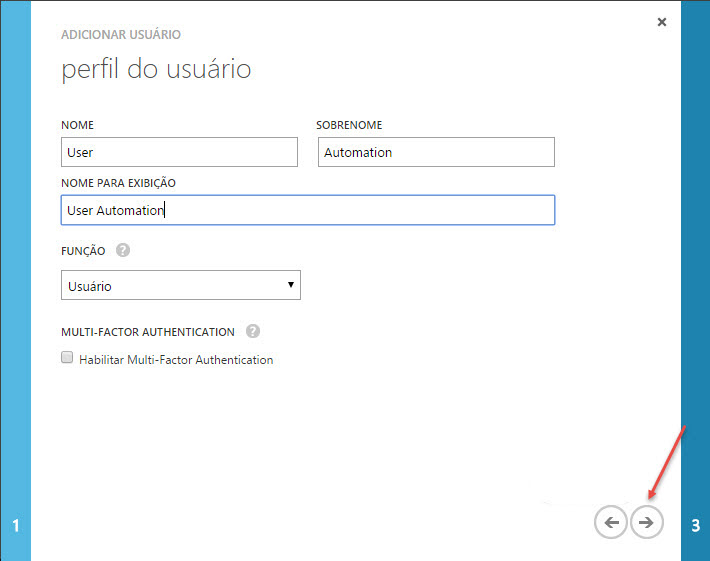The width and height of the screenshot is (710, 561).
Task: Jump to step 1 on the left bar
Action: (15, 525)
